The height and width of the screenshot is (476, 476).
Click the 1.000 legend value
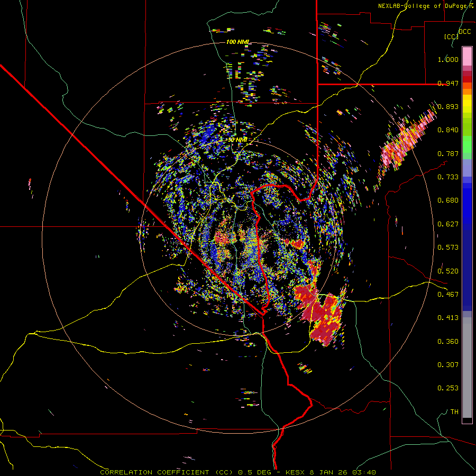pyautogui.click(x=448, y=59)
